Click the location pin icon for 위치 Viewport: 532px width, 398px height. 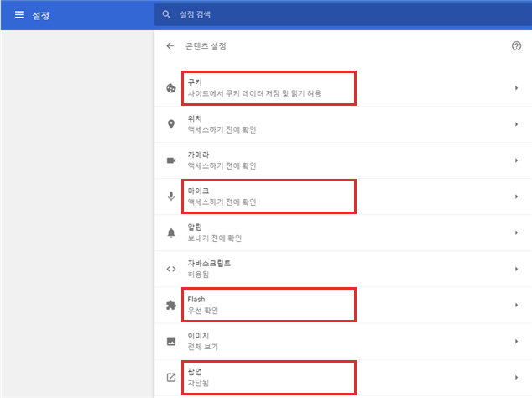coord(170,124)
